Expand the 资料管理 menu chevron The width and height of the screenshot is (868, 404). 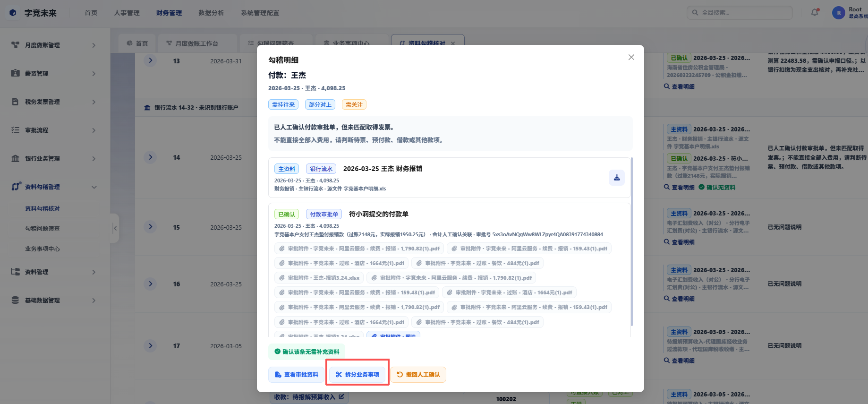point(94,272)
